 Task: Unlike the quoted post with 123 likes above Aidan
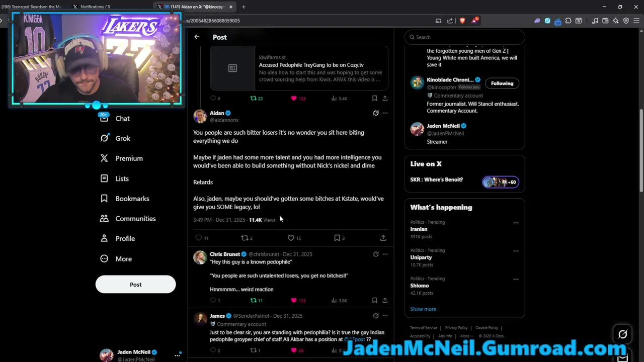[x=294, y=99]
